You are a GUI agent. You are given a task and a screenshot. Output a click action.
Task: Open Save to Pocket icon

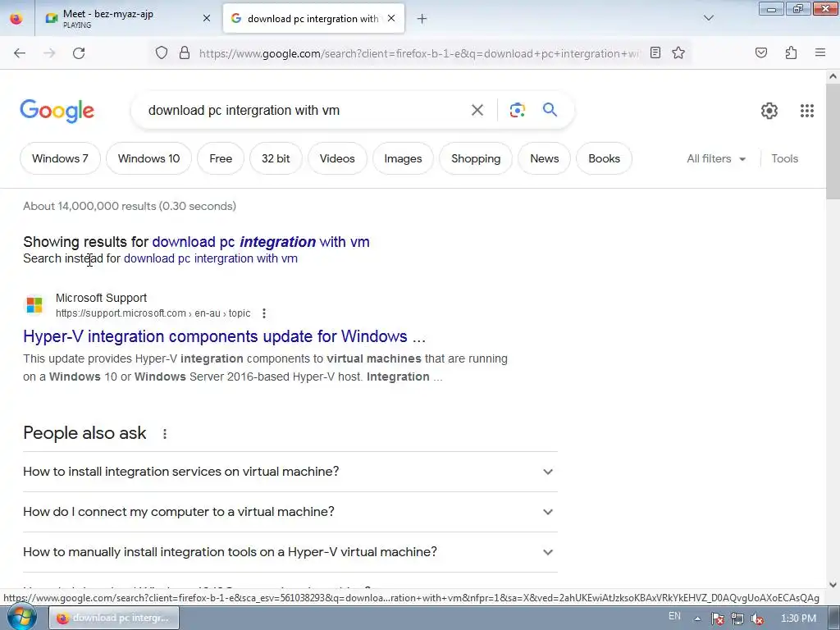point(761,52)
